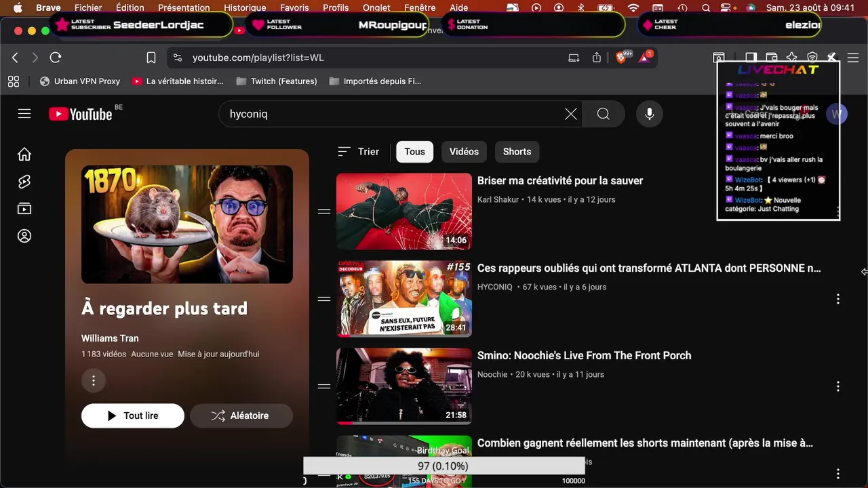Open the Noochie channel link
Viewport: 868px width, 488px height.
(x=492, y=375)
